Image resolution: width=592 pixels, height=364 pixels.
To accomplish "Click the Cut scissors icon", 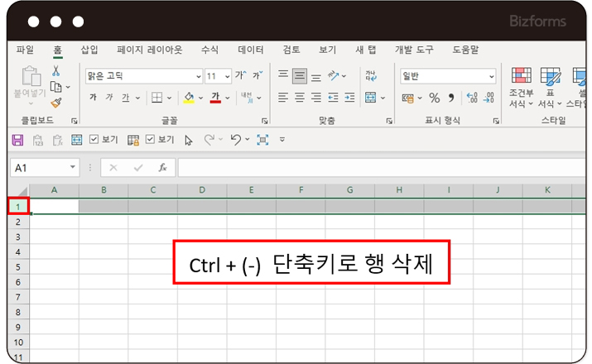I will pos(55,71).
